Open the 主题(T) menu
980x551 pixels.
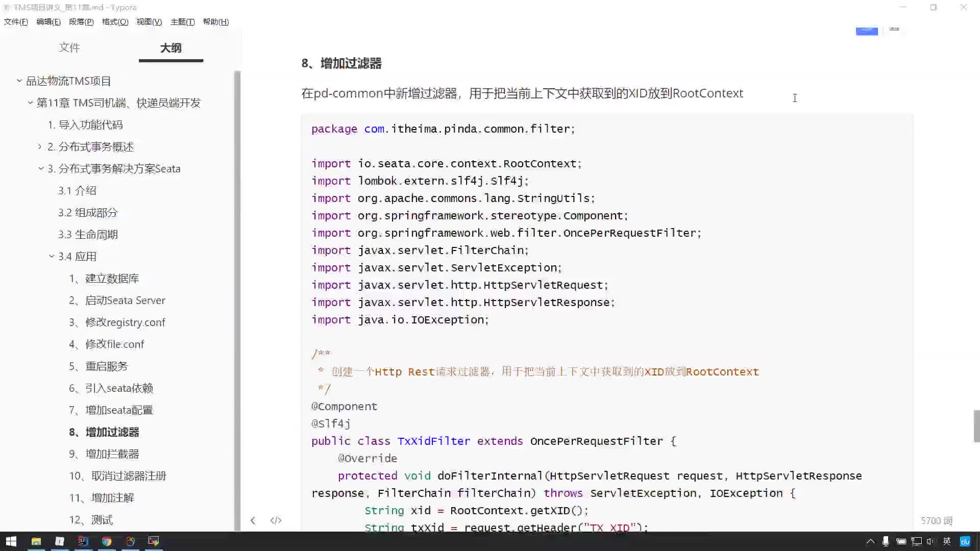tap(182, 22)
